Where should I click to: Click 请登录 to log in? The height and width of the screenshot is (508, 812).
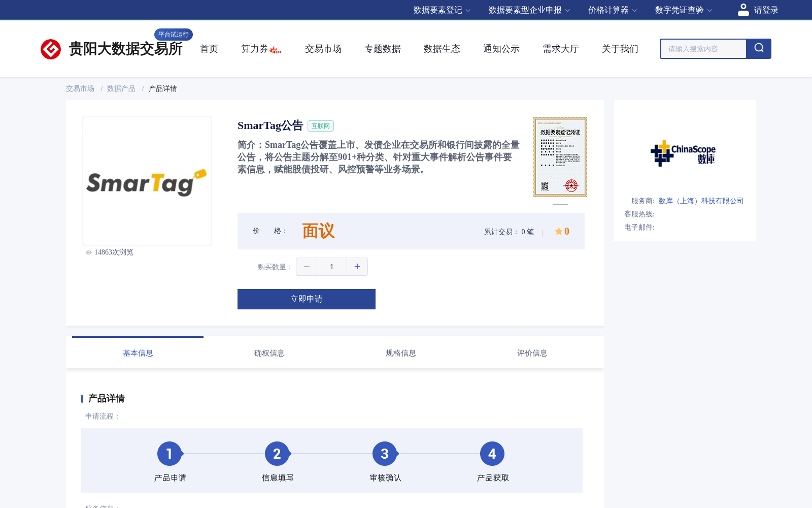[766, 10]
